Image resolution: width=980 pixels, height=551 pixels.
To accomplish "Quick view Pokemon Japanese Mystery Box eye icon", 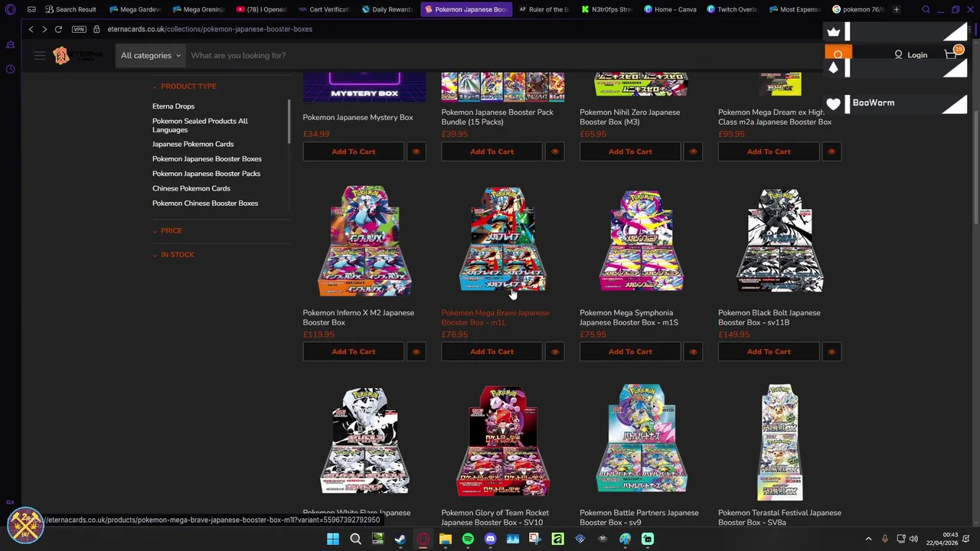I will tap(416, 152).
